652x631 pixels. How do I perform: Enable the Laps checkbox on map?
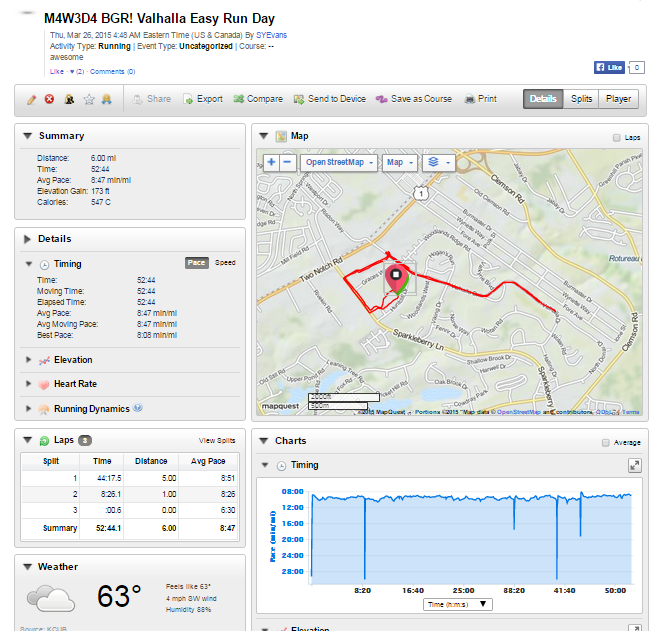click(x=616, y=137)
